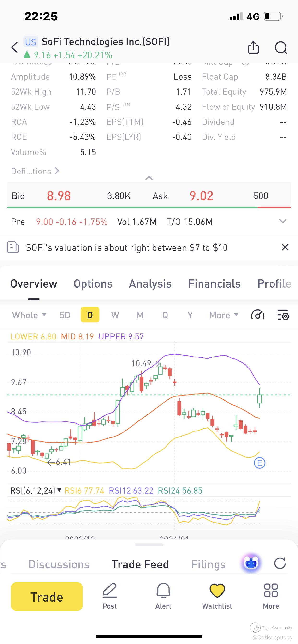This screenshot has height=644, width=298.
Task: Open the Trade Feed tab
Action: tap(140, 564)
